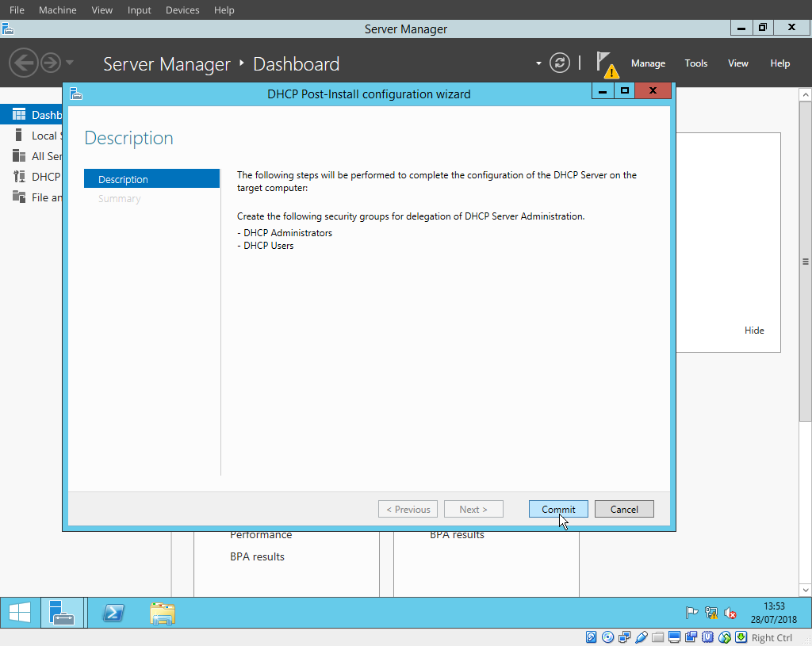Screen dimensions: 812x646
Task: Click the Next wizard button
Action: (473, 509)
